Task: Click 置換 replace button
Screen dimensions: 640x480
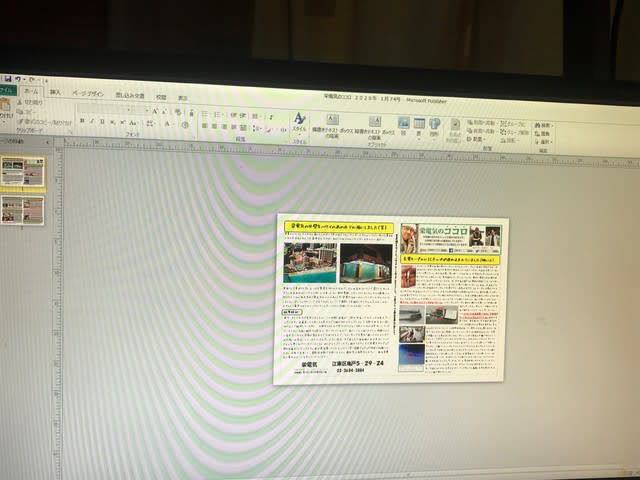Action: [543, 134]
